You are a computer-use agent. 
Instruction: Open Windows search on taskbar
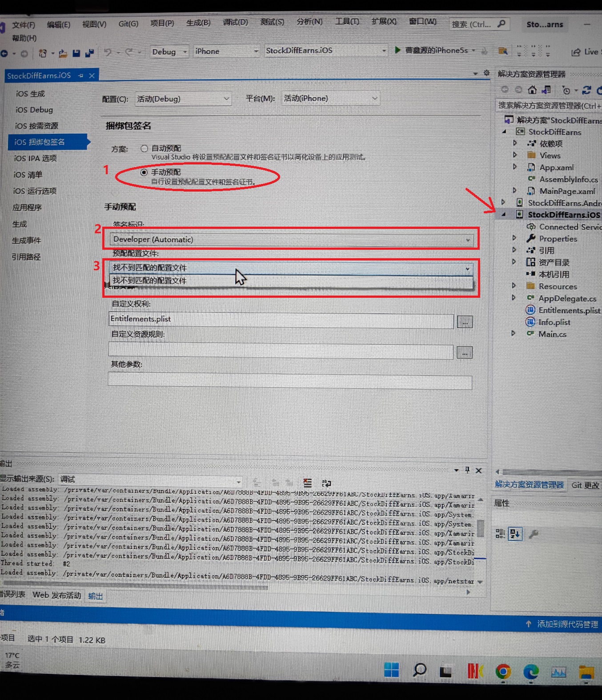(419, 670)
